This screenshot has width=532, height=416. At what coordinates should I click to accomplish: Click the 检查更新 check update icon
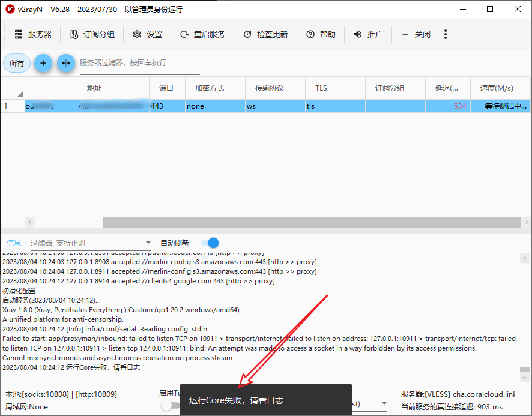(x=247, y=34)
